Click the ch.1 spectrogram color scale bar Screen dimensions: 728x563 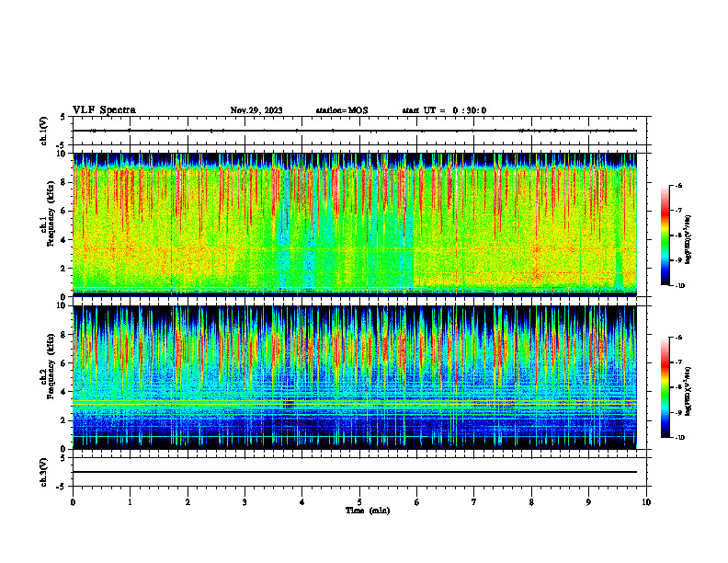(665, 236)
